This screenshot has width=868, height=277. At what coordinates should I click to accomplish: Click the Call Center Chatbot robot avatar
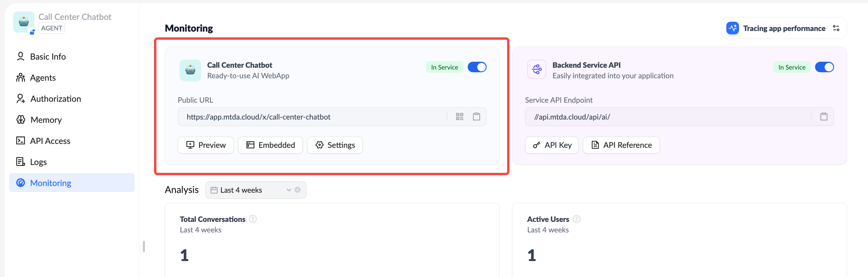(x=190, y=70)
